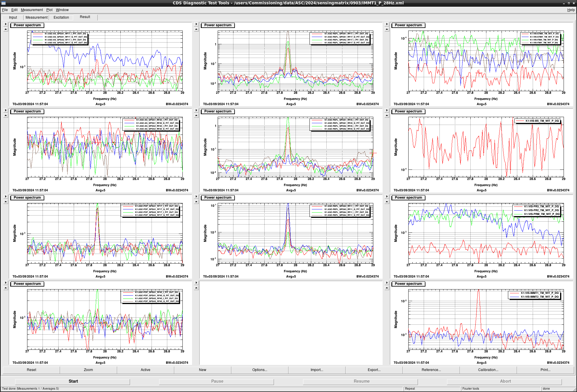Click the Print... button

point(545,370)
